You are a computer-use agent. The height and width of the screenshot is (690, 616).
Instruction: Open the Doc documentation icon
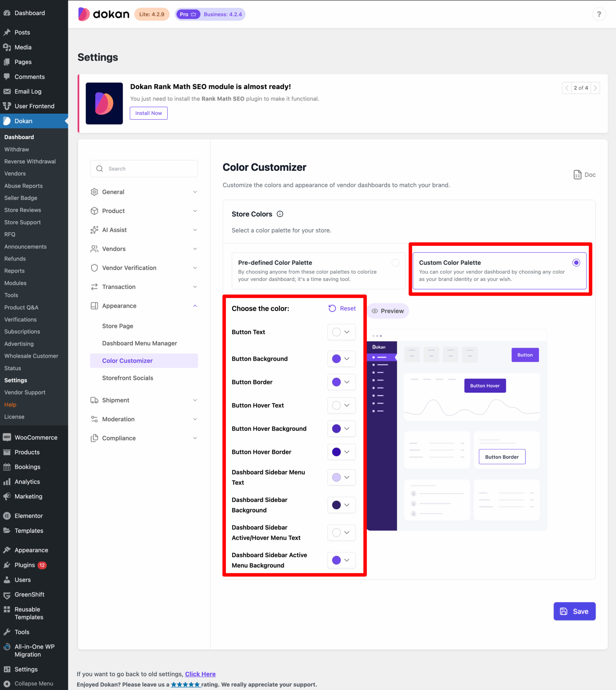click(x=577, y=175)
